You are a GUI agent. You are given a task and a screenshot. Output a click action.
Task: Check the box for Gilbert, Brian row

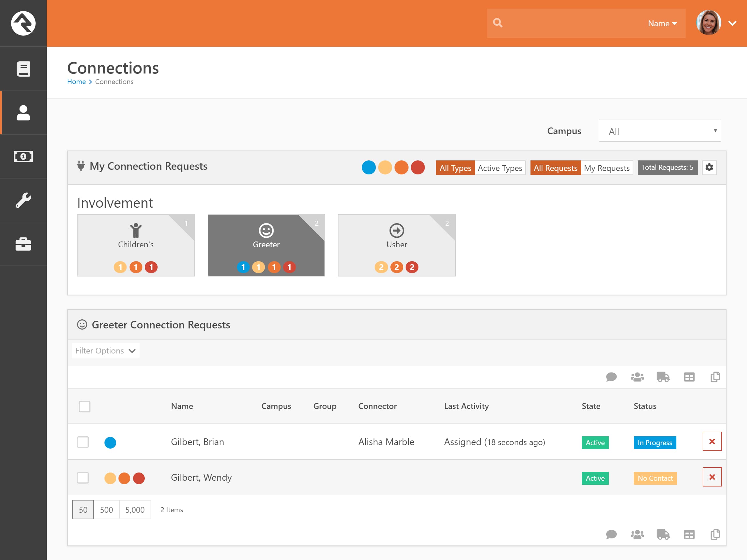click(x=83, y=442)
